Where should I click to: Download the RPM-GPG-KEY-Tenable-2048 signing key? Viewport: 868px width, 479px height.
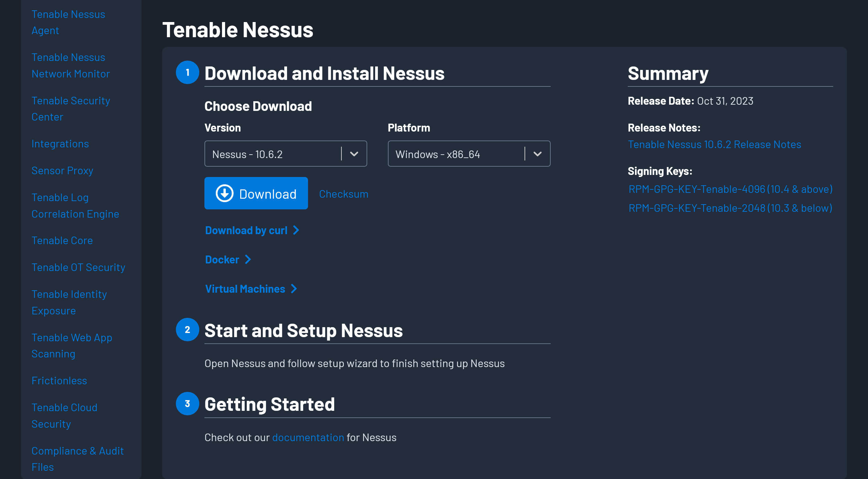coord(730,208)
